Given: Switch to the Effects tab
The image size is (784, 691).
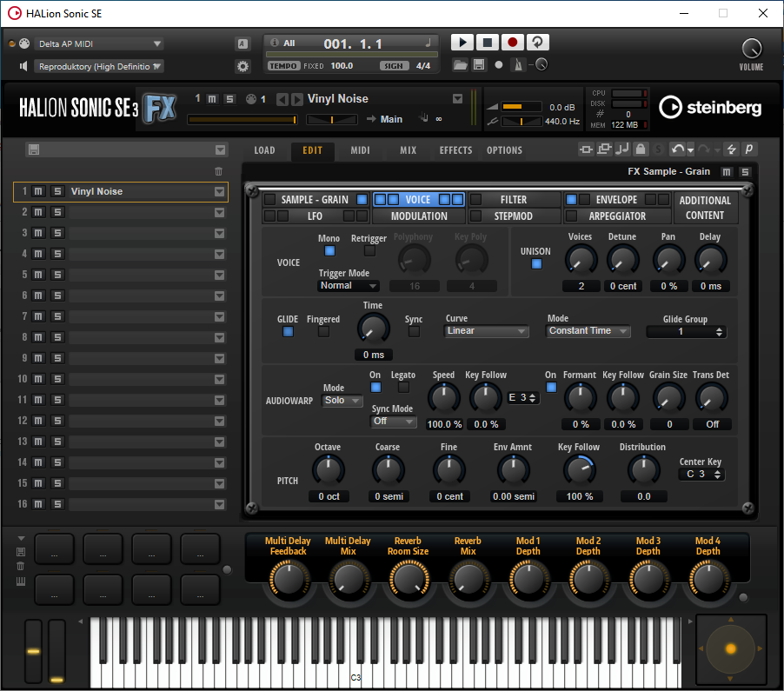Looking at the screenshot, I should (455, 150).
